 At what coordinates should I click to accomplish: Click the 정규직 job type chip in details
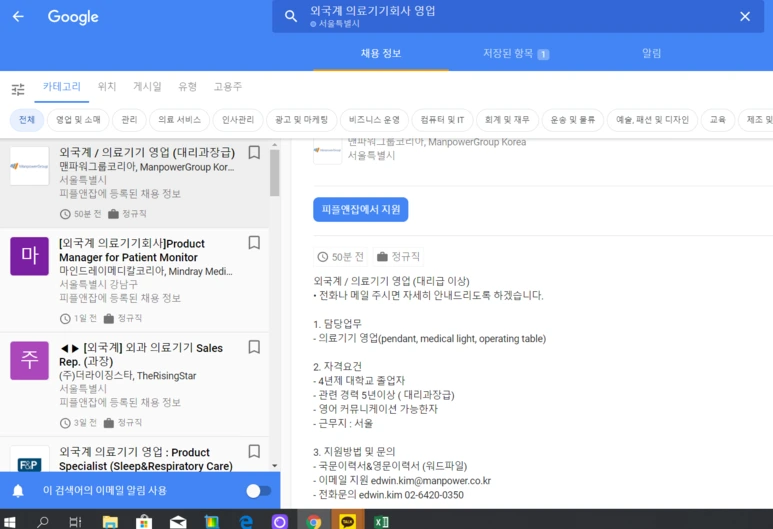tap(398, 257)
